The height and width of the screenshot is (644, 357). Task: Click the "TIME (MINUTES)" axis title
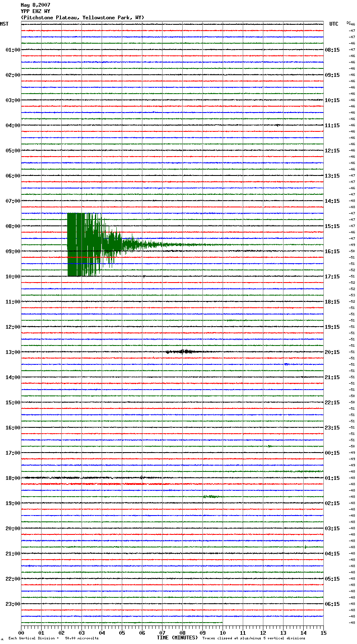[x=177, y=638]
